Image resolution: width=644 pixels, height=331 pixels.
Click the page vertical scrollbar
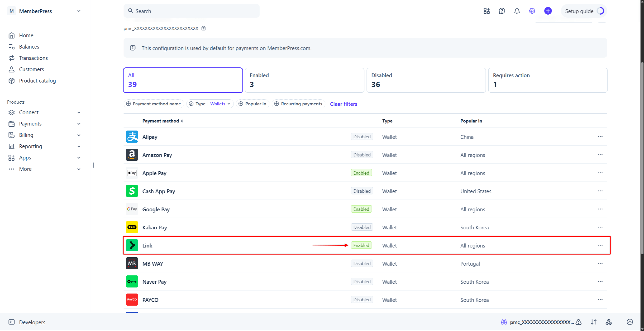(x=642, y=158)
